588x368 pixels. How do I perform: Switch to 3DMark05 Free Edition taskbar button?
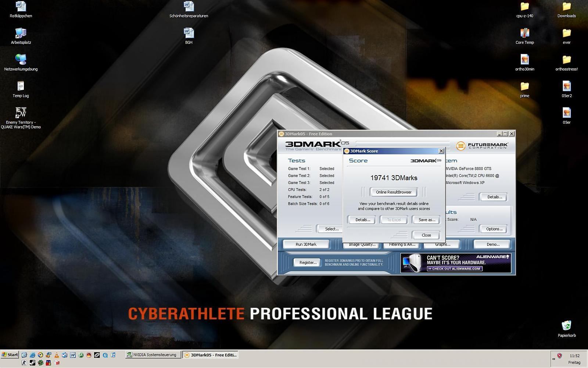click(x=211, y=355)
